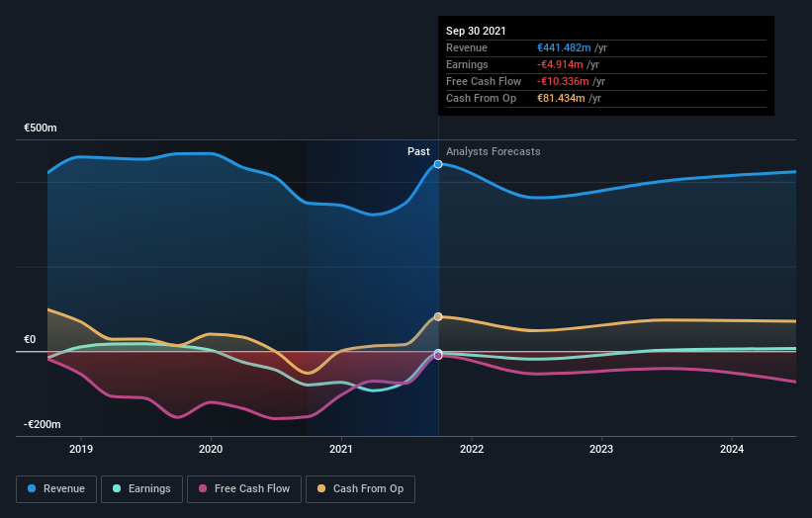Image resolution: width=812 pixels, height=518 pixels.
Task: Click the 2019 x-axis label
Action: pyautogui.click(x=81, y=449)
